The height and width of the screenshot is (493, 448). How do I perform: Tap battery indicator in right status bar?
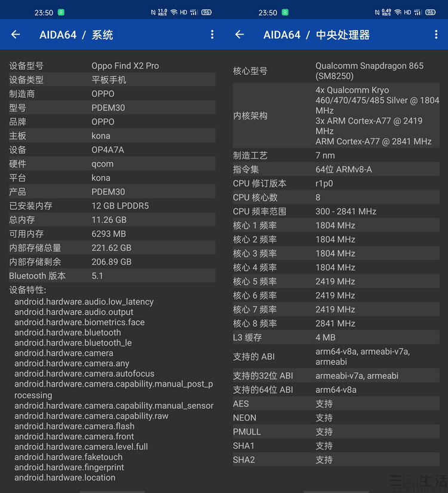(x=431, y=13)
